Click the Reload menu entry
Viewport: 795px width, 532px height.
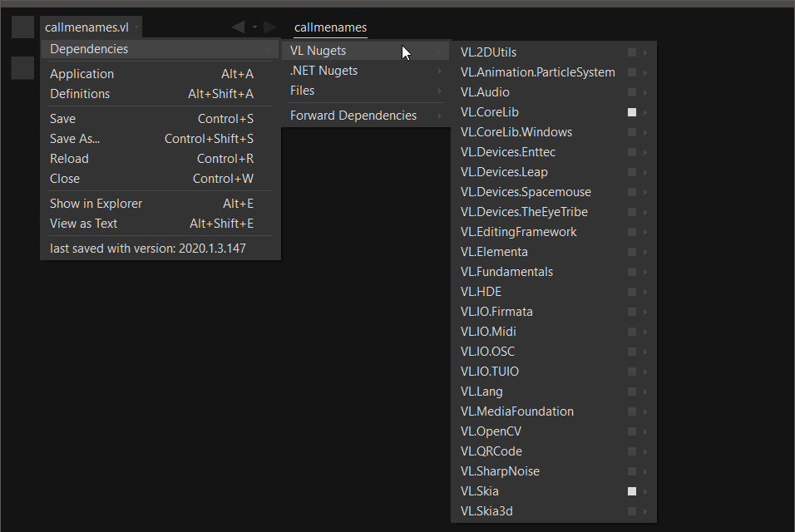coord(69,159)
